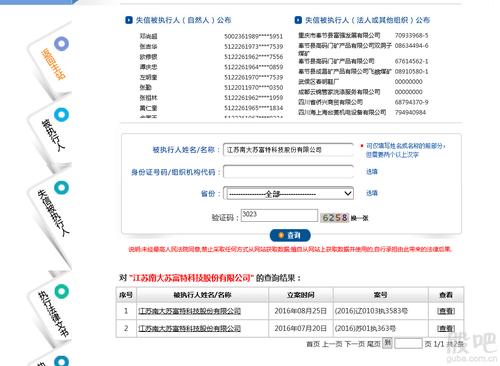Focus the 验证码 input containing 3023
Screen dimensions: 500x366
click(x=279, y=215)
